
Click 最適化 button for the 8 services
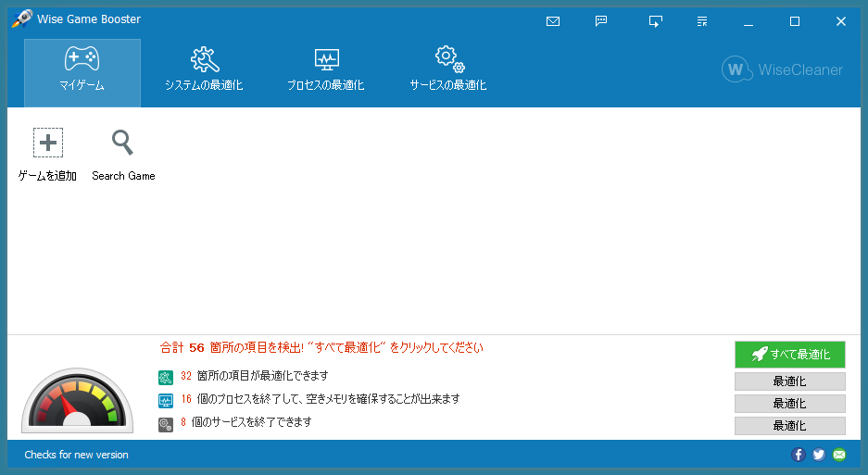coord(789,426)
